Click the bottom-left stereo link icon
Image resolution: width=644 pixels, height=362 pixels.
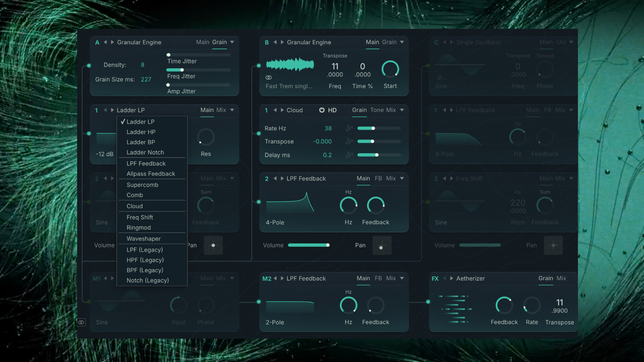coord(82,322)
